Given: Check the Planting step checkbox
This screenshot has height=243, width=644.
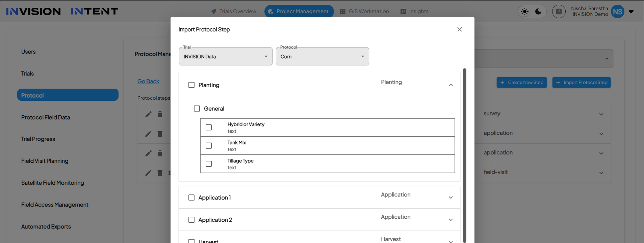Looking at the screenshot, I should click(191, 85).
